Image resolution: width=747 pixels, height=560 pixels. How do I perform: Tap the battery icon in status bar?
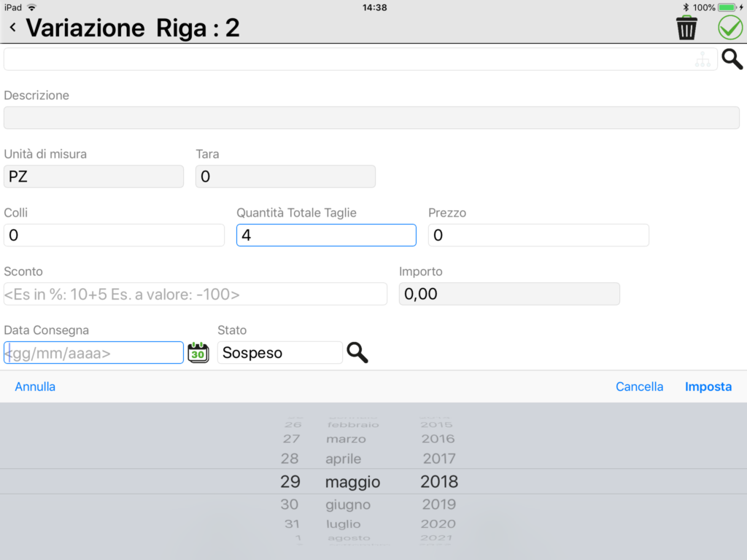point(727,7)
